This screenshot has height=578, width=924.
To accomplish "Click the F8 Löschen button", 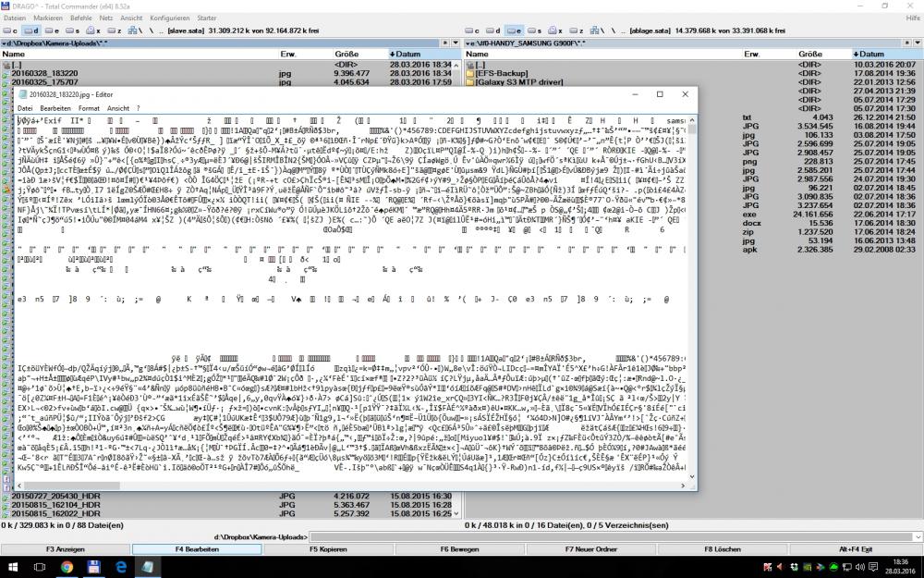I will click(721, 549).
